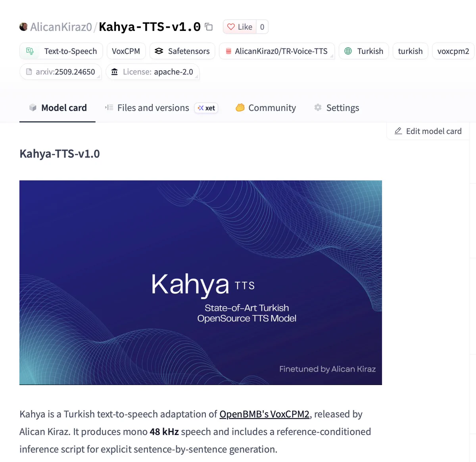Click the pencil edit icon
Viewport: 476px width, 462px height.
398,131
